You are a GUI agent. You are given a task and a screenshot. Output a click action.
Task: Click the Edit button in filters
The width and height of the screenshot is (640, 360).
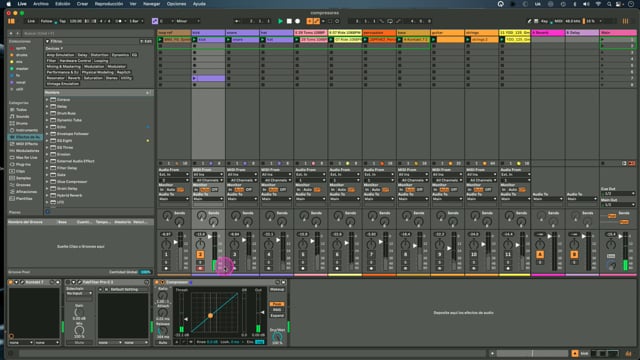point(146,41)
